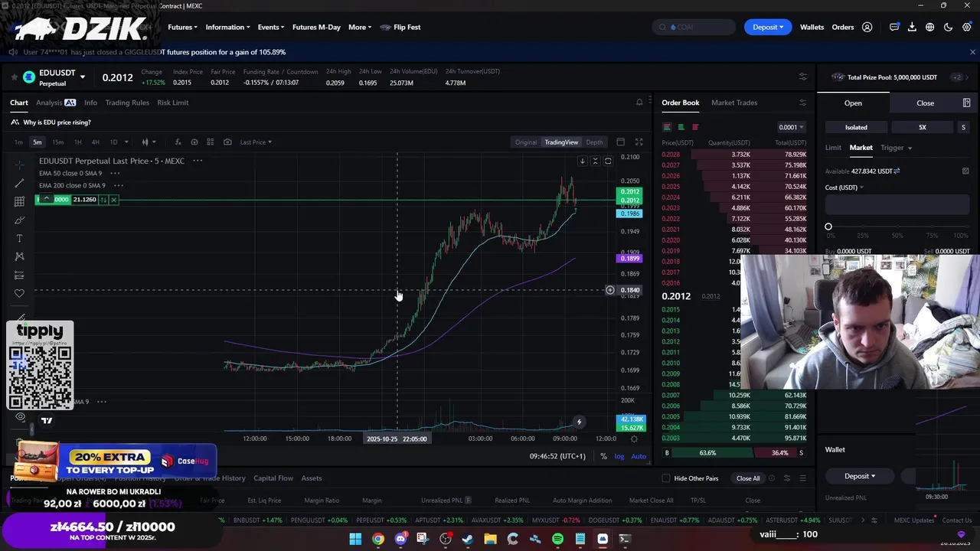Open the app download icon
This screenshot has height=551, width=980.
(912, 27)
